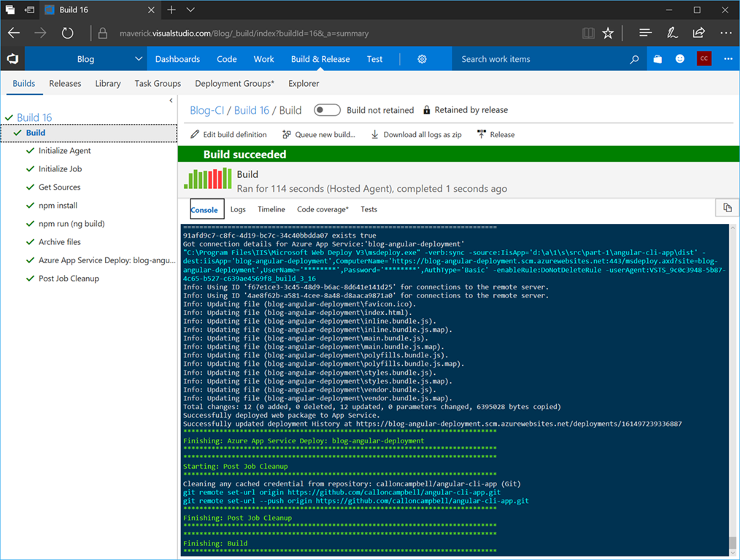740x560 pixels.
Task: Select the npm install step
Action: click(x=58, y=206)
